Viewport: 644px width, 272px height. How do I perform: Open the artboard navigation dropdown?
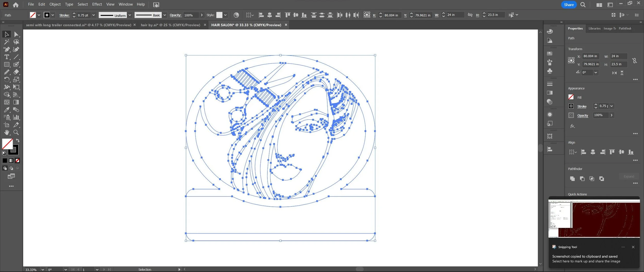point(97,269)
